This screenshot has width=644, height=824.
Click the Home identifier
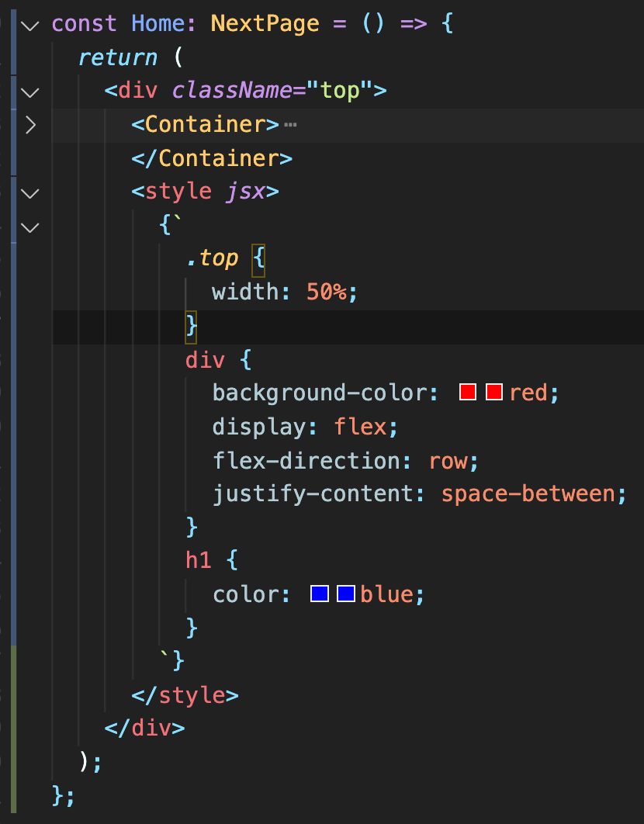pos(158,23)
